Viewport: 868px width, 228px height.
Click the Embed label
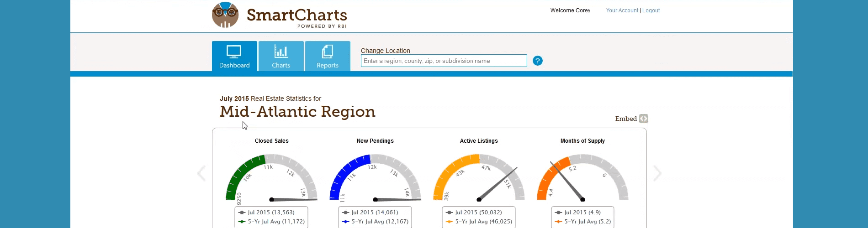point(626,119)
